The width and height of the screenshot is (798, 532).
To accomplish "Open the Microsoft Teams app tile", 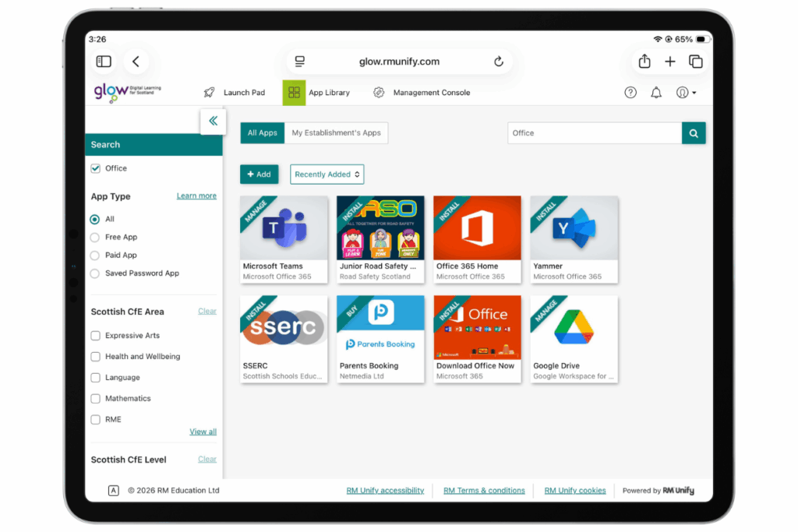I will (284, 238).
